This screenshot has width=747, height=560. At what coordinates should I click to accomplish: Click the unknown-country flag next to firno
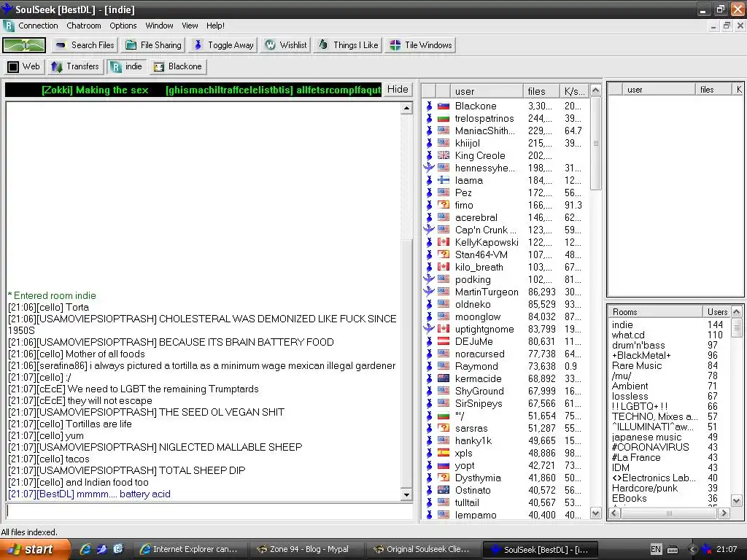tap(444, 205)
